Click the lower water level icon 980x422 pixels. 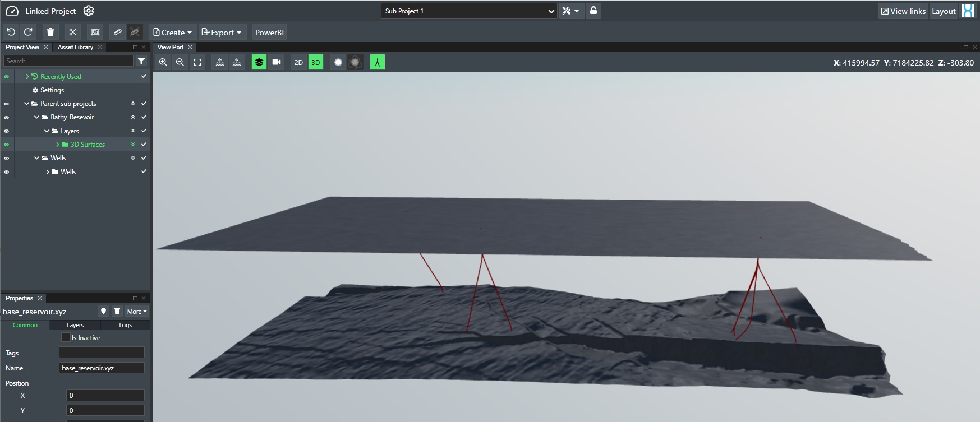237,62
